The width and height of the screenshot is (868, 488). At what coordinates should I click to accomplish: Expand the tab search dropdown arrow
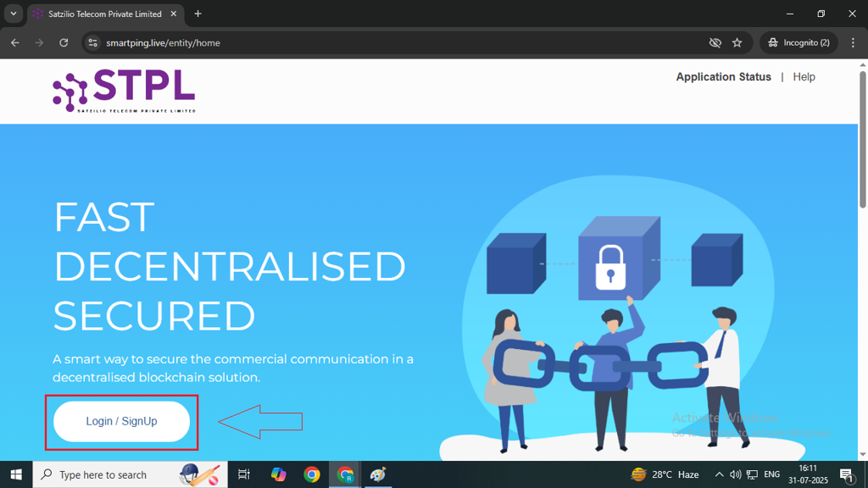[14, 14]
